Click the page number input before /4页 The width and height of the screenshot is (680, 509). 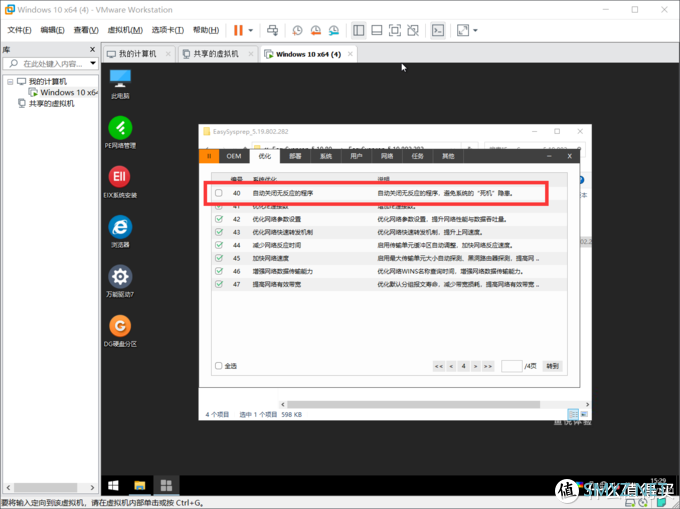[x=511, y=366]
